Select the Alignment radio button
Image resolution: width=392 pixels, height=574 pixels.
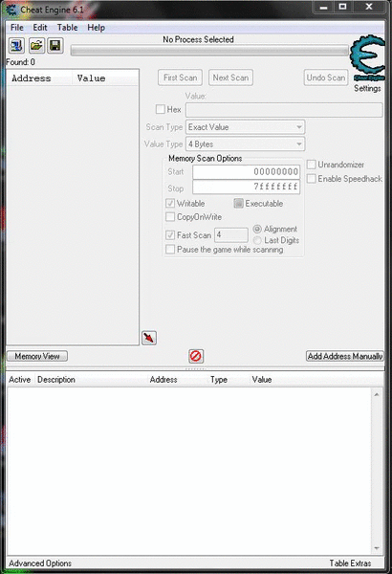coord(257,229)
